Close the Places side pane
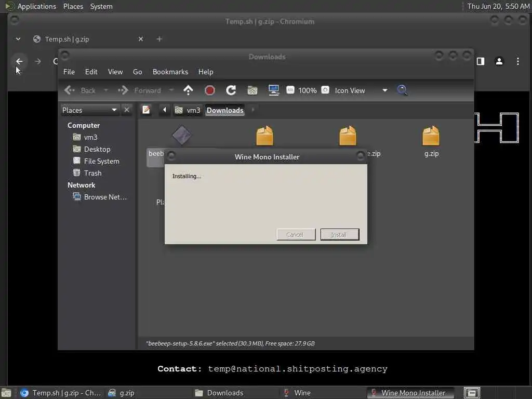Screen dimensions: 532x399 [x=127, y=110]
